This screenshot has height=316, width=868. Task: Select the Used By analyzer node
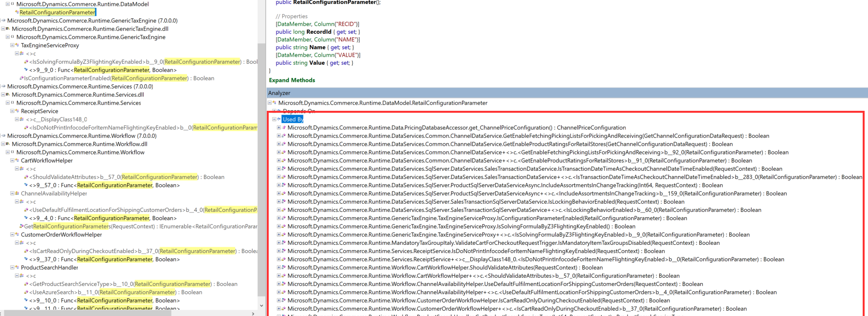tap(292, 119)
